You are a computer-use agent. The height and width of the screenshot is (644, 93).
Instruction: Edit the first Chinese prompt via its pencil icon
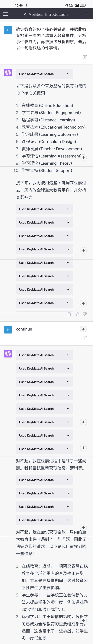[x=85, y=57]
